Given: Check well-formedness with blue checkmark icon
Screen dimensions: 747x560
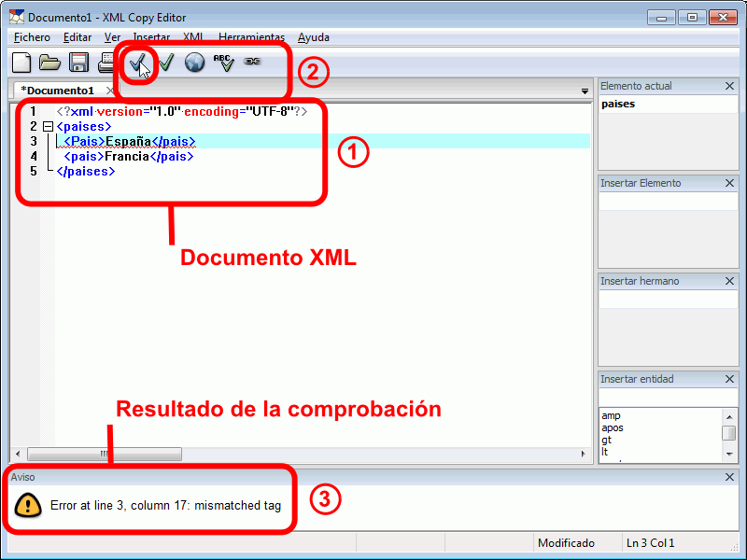Looking at the screenshot, I should point(138,63).
